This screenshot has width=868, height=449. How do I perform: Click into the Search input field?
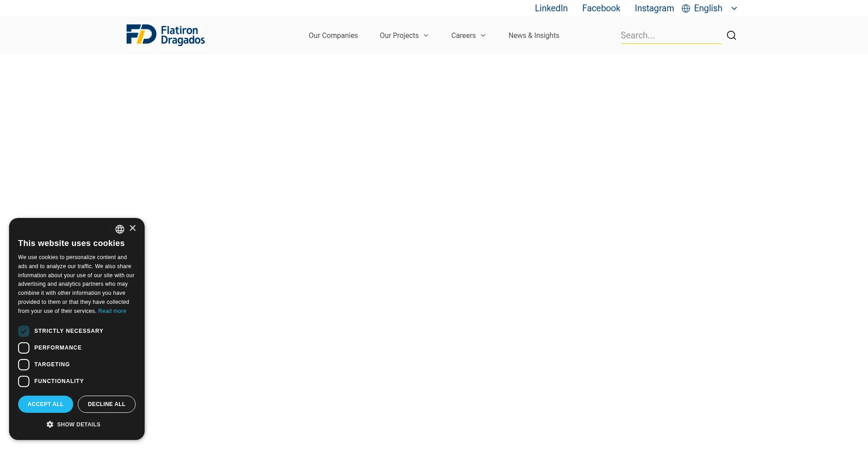(670, 35)
